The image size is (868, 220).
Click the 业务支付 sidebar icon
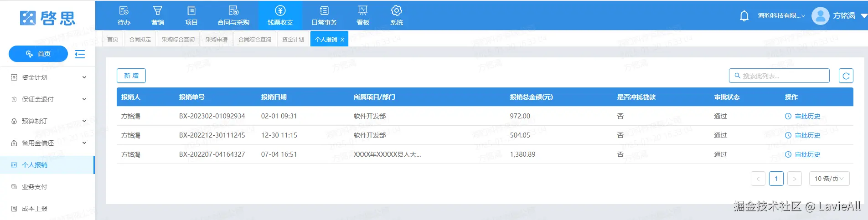(x=14, y=187)
